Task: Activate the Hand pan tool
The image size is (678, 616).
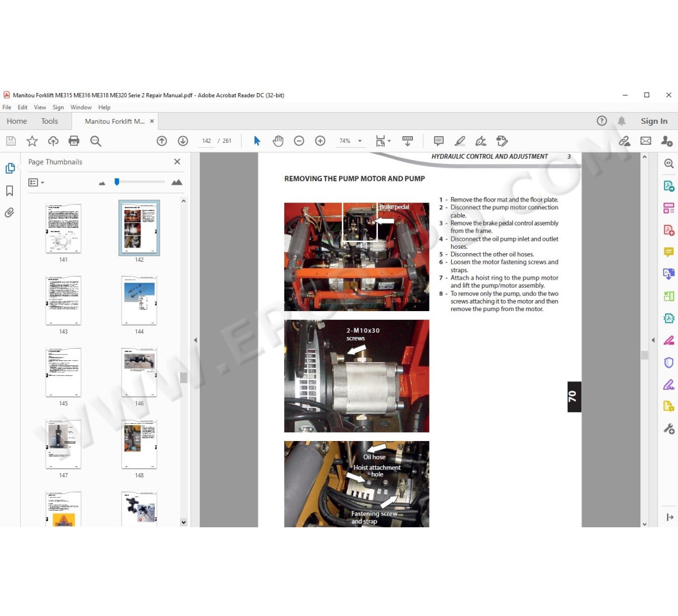Action: [x=278, y=141]
